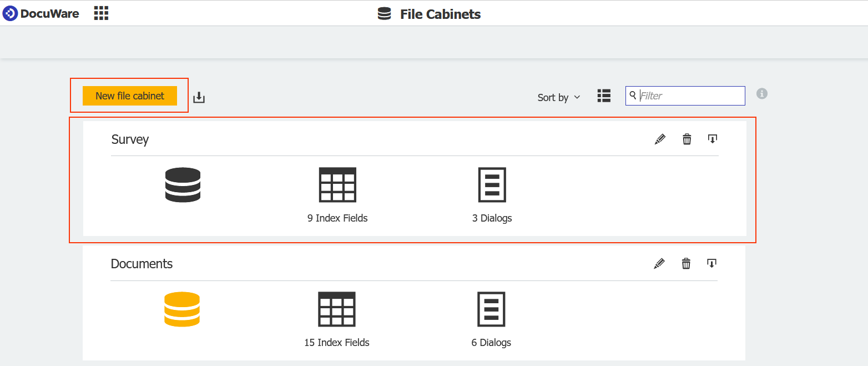Open the Sort by dropdown

(558, 97)
